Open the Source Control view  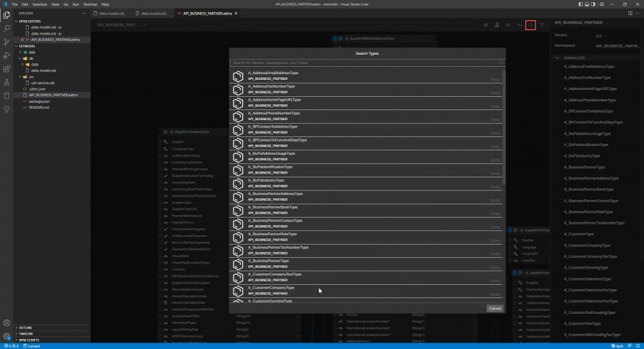tap(6, 42)
